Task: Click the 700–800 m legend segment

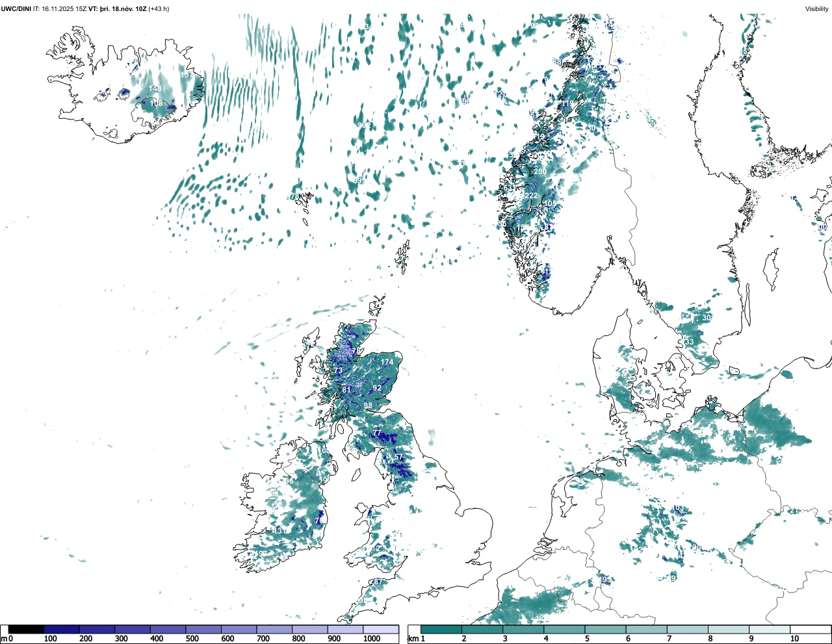Action: click(x=274, y=629)
